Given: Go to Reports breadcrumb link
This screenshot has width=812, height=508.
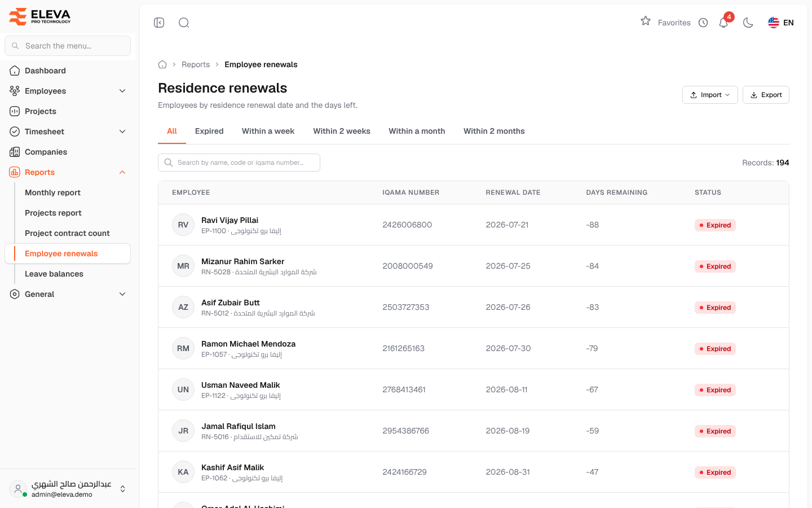Looking at the screenshot, I should tap(196, 64).
